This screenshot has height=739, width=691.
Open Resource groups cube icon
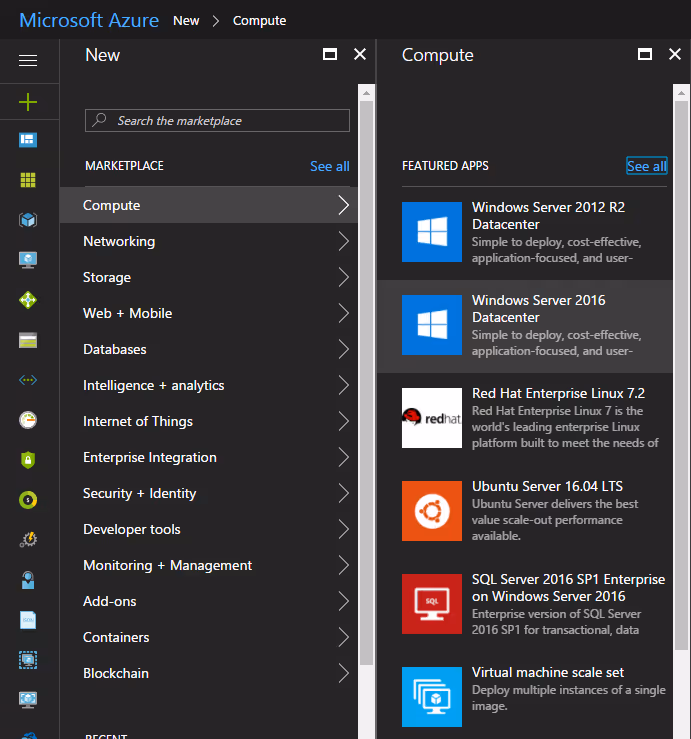(x=28, y=220)
